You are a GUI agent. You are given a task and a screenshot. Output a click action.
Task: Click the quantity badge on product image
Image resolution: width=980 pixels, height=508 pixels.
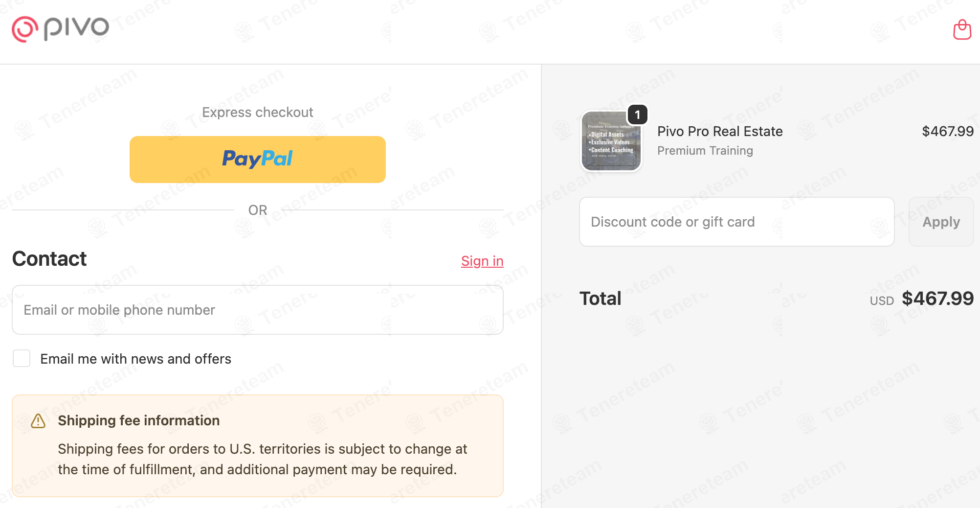tap(637, 115)
